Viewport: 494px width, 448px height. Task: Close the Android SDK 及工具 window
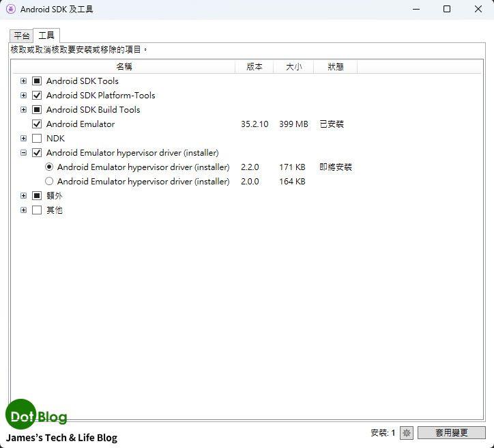478,9
